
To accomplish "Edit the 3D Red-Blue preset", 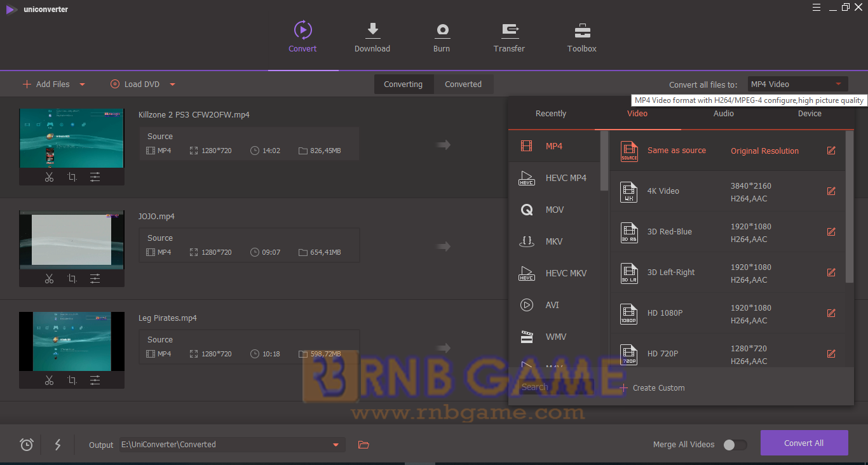I will (x=831, y=232).
